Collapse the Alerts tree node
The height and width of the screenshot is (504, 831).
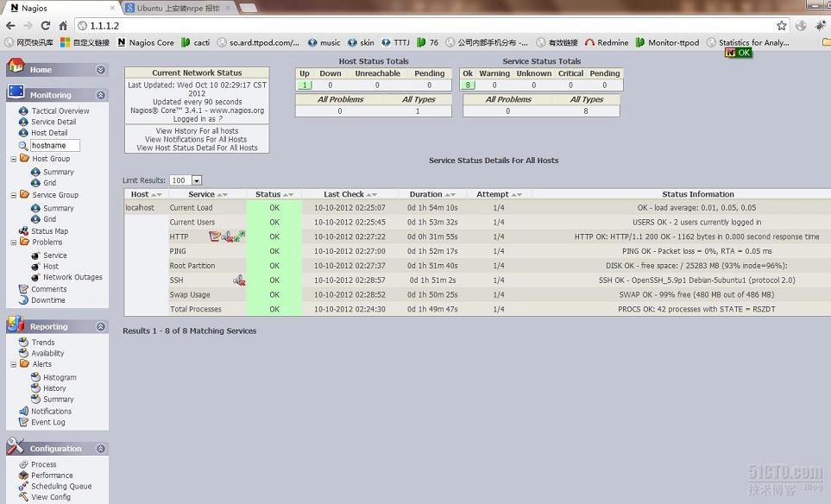pos(14,364)
